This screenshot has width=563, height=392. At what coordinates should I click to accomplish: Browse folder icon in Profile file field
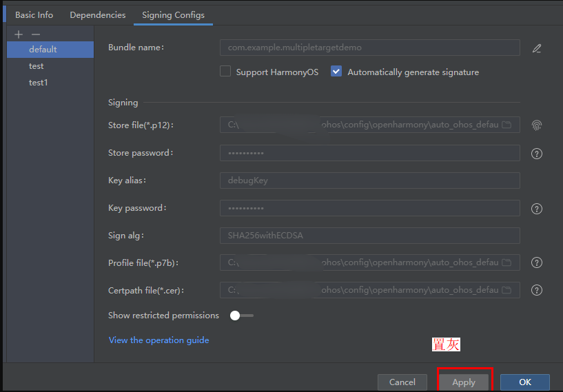point(506,262)
